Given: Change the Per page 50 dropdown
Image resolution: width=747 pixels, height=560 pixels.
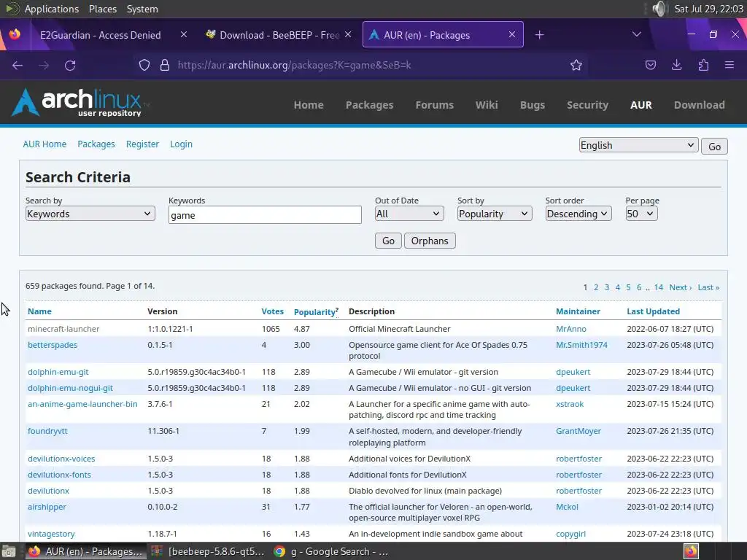Looking at the screenshot, I should [641, 214].
